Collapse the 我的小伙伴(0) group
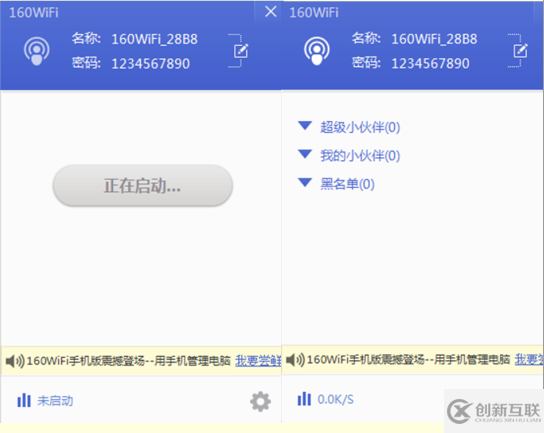The height and width of the screenshot is (433, 544). point(305,154)
